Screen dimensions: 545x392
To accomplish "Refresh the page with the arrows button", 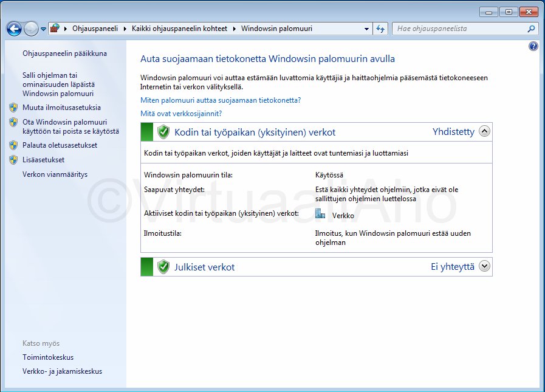I will (380, 29).
